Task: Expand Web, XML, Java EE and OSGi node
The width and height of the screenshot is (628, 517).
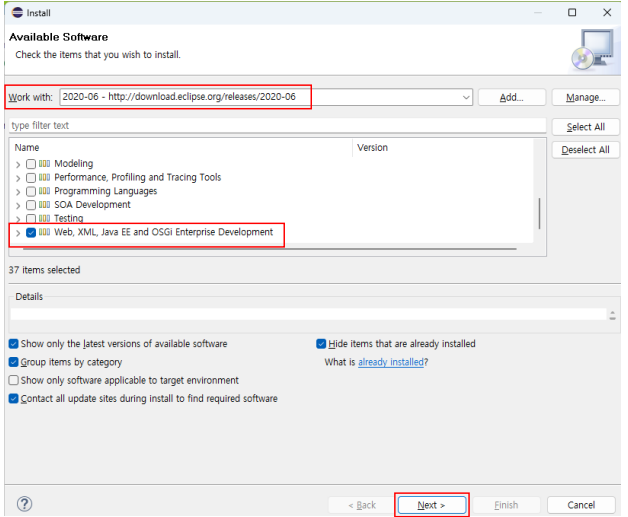Action: (x=18, y=233)
